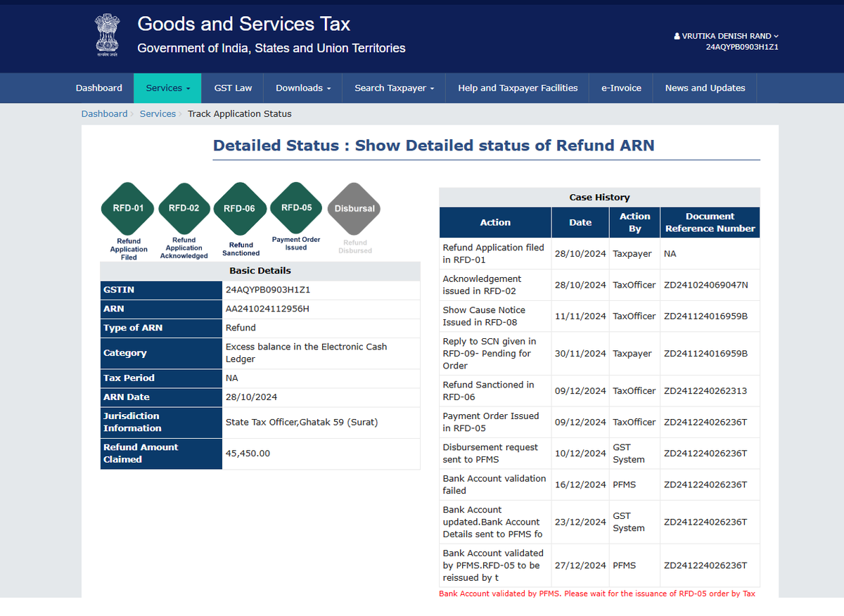Click the Case History table title

tap(599, 198)
